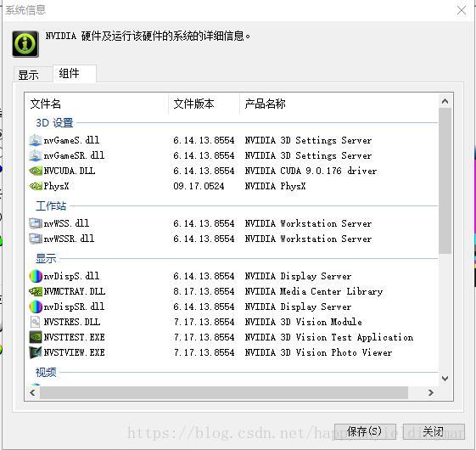Select the nvDispSR.dll file name
The image size is (476, 450).
click(74, 307)
